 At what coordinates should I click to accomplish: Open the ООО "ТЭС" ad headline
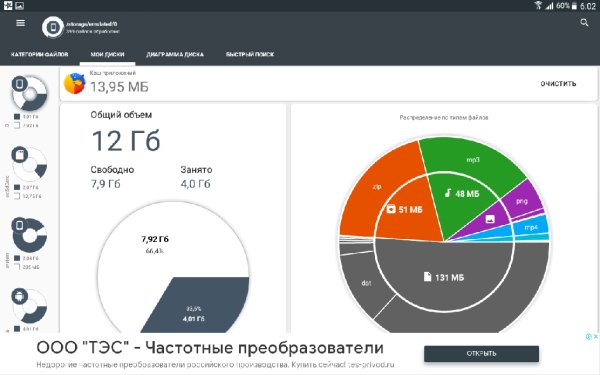pyautogui.click(x=210, y=348)
